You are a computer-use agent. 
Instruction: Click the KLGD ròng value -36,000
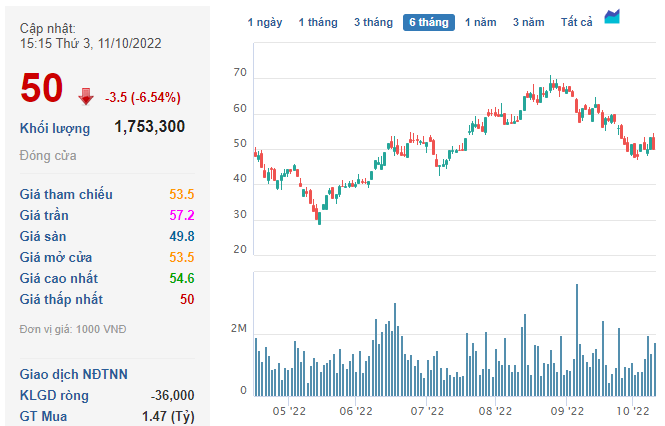tap(172, 395)
